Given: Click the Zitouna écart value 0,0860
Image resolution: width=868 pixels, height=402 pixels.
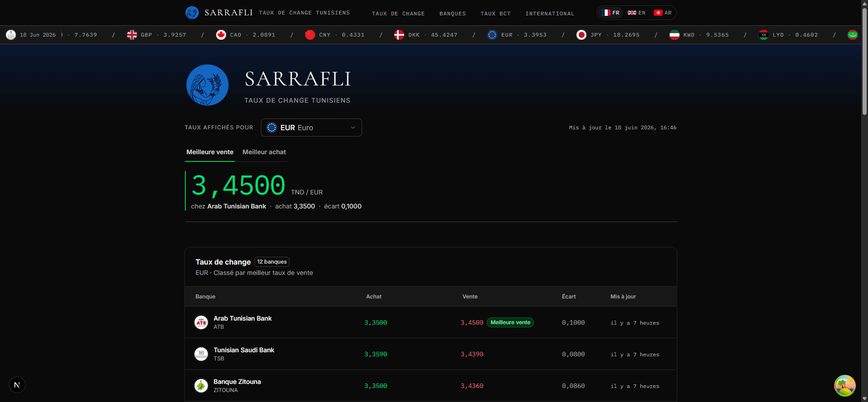Looking at the screenshot, I should click(x=573, y=386).
